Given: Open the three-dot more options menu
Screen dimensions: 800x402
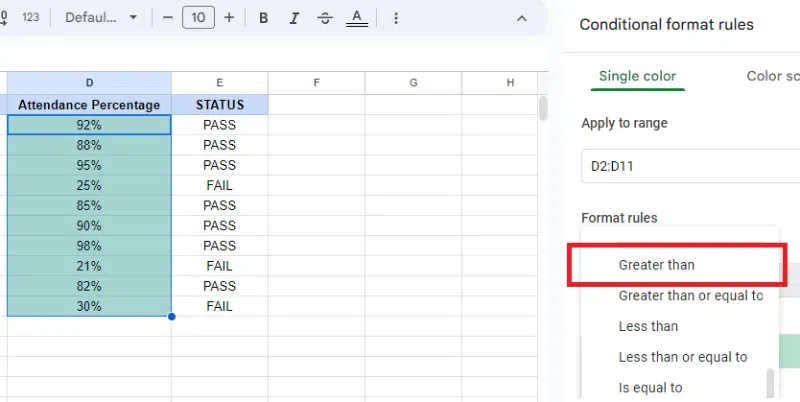Looking at the screenshot, I should 396,18.
